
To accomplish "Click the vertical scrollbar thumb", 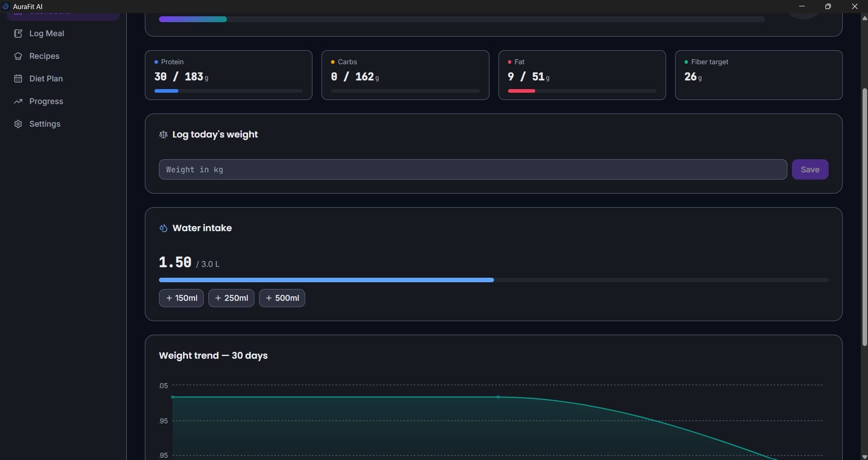I will (x=864, y=217).
